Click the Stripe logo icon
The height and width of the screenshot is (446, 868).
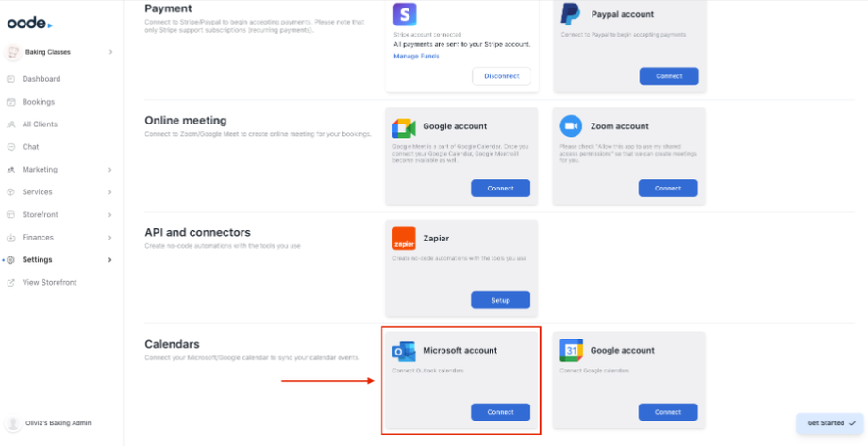[405, 14]
